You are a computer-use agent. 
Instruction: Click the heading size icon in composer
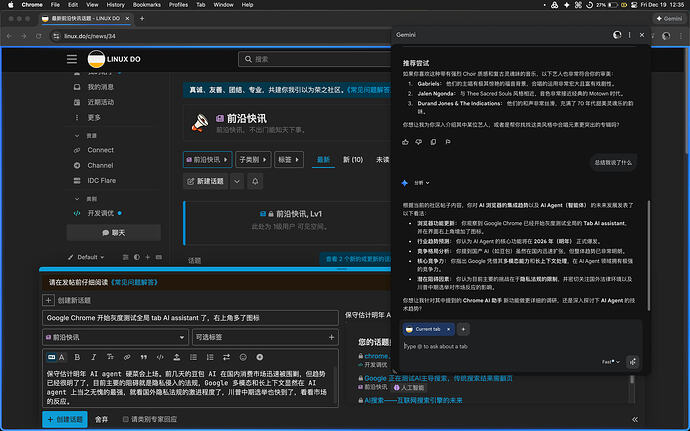tap(110, 357)
